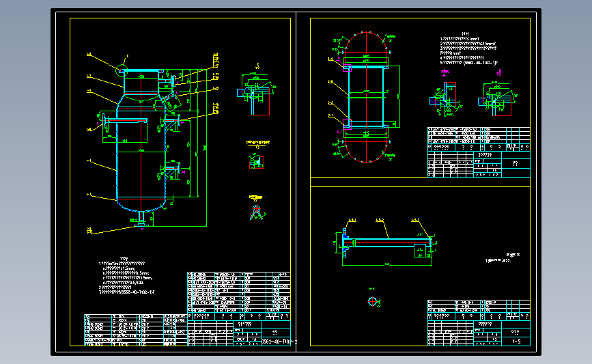Select the parts list table above left title block

point(240,293)
